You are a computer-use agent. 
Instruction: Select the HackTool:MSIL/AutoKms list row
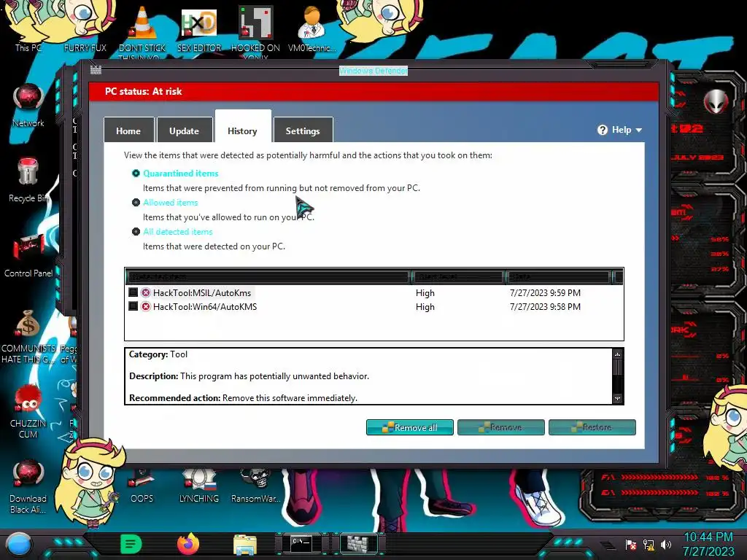374,292
